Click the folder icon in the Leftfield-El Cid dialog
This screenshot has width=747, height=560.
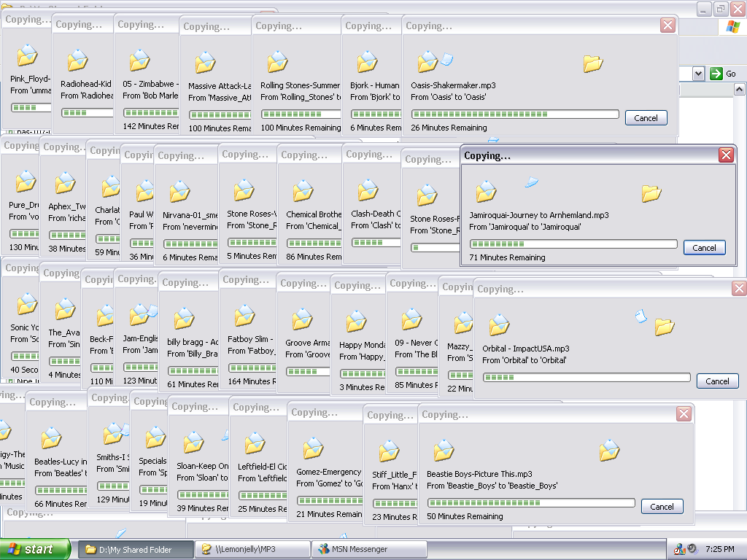coord(255,443)
